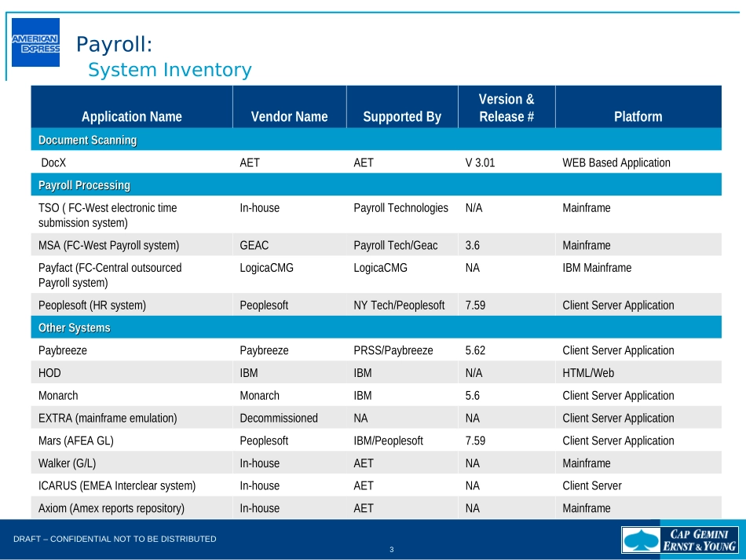Image resolution: width=746 pixels, height=560 pixels.
Task: Click the Cap Gemini Ernst & Young logo
Action: click(x=680, y=540)
